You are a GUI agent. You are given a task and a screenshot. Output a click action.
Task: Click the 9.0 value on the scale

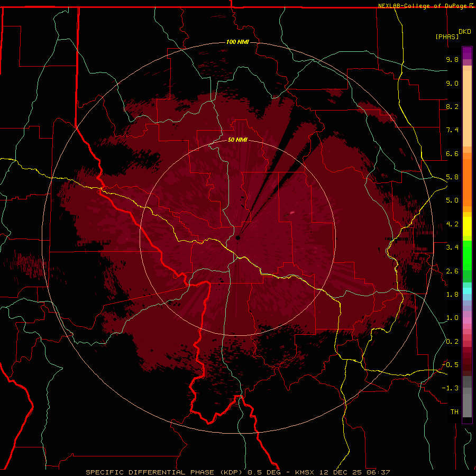[x=452, y=84]
